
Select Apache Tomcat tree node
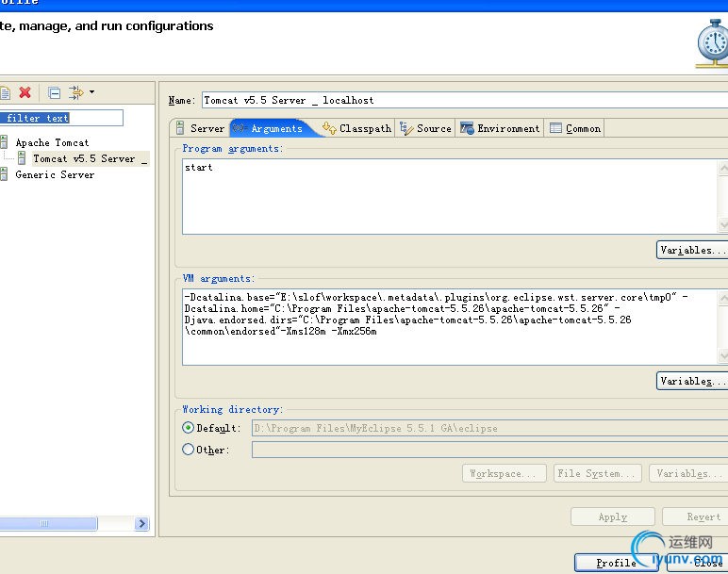(x=52, y=142)
